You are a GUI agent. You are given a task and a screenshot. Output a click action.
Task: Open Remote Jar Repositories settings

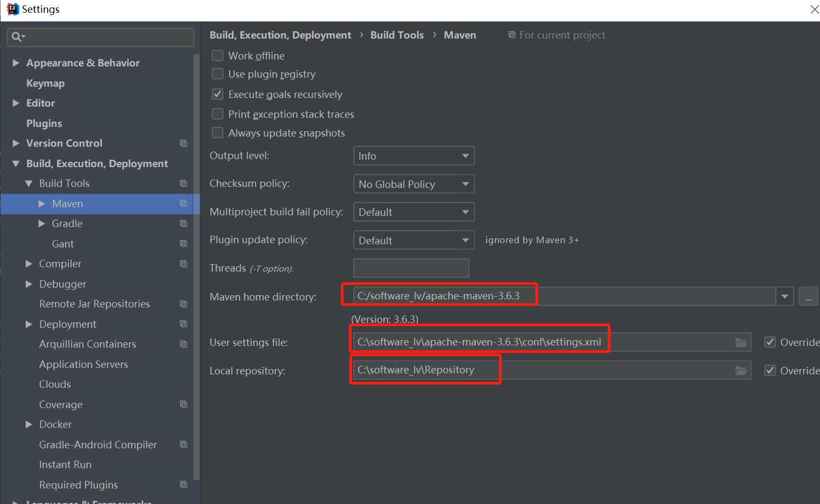[94, 304]
